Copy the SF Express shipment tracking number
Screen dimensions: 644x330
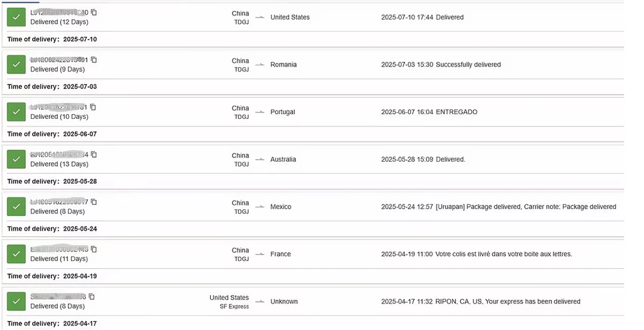pos(91,296)
